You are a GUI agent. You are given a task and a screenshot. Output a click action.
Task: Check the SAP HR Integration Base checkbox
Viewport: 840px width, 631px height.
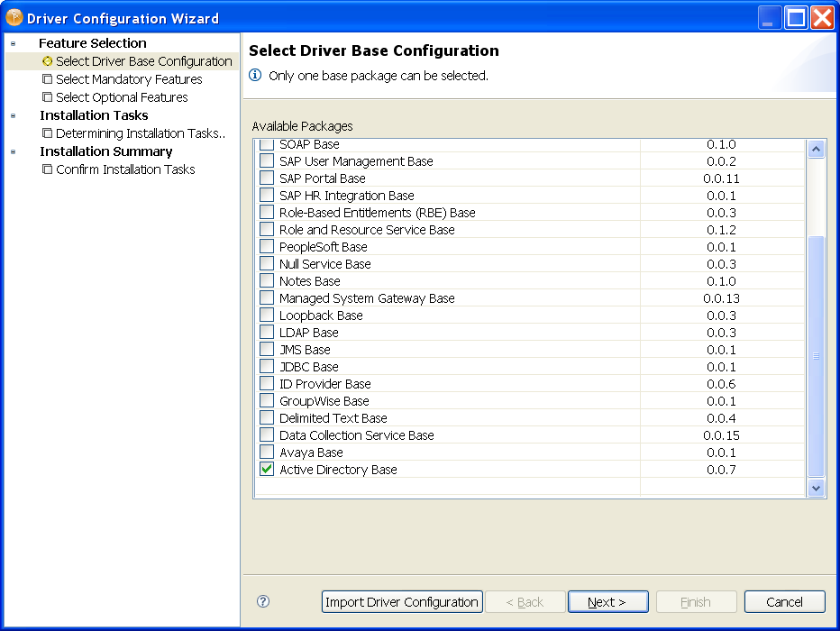(x=267, y=196)
